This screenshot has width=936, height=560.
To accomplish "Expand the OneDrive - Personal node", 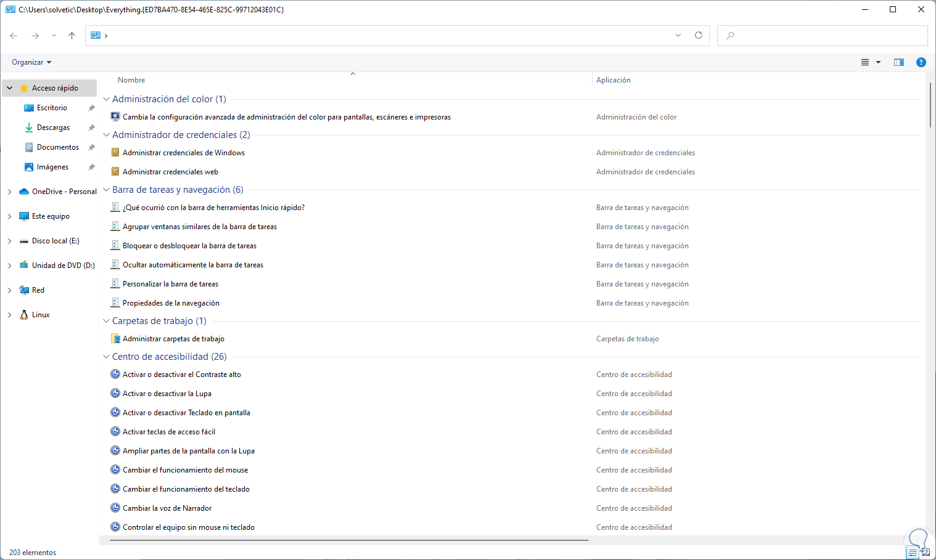I will (x=10, y=192).
